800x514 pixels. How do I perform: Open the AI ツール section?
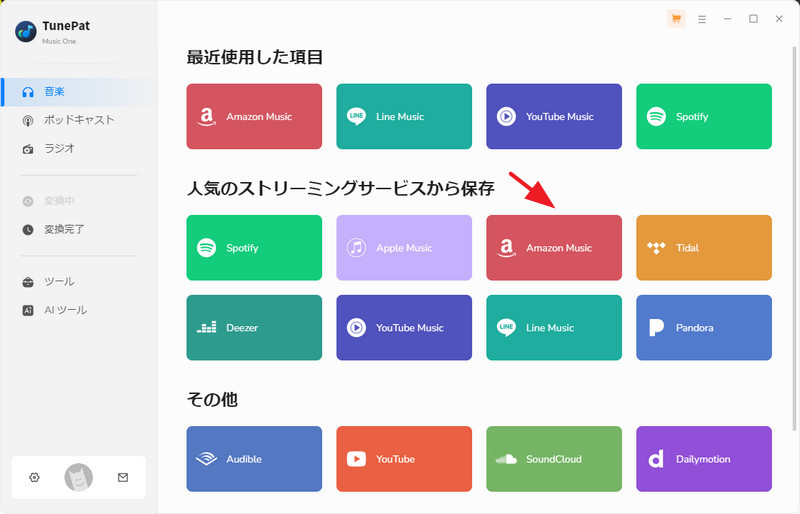click(x=78, y=310)
